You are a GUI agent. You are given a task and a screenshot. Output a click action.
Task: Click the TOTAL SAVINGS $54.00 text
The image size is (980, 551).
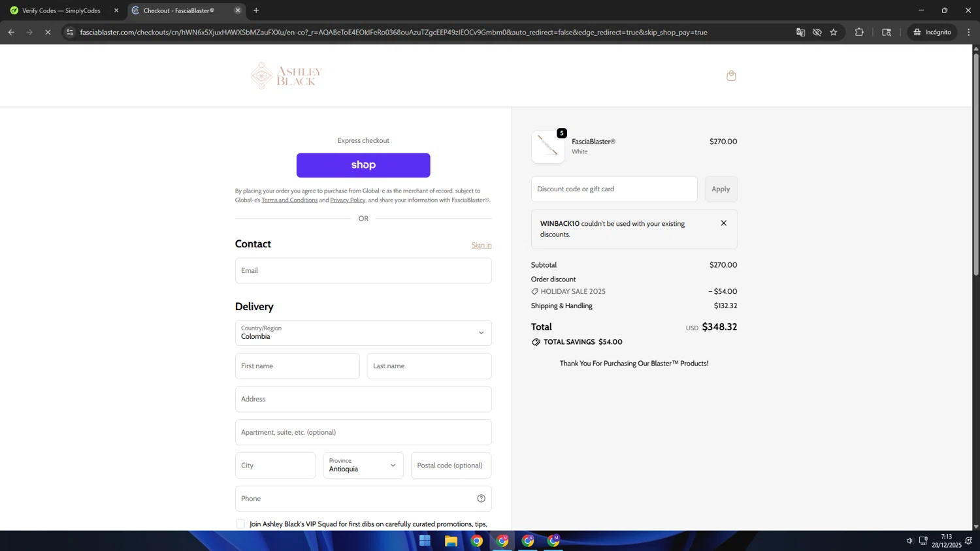[x=583, y=342]
